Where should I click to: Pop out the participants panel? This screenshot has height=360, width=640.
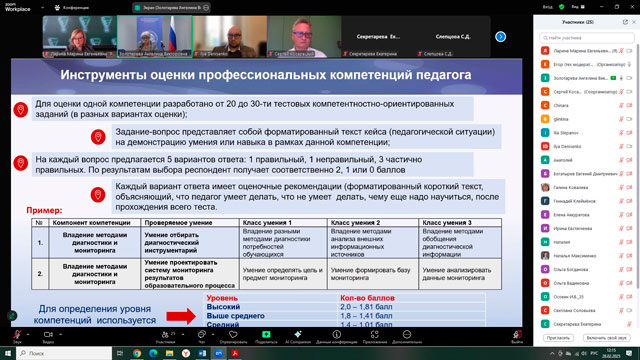(625, 22)
